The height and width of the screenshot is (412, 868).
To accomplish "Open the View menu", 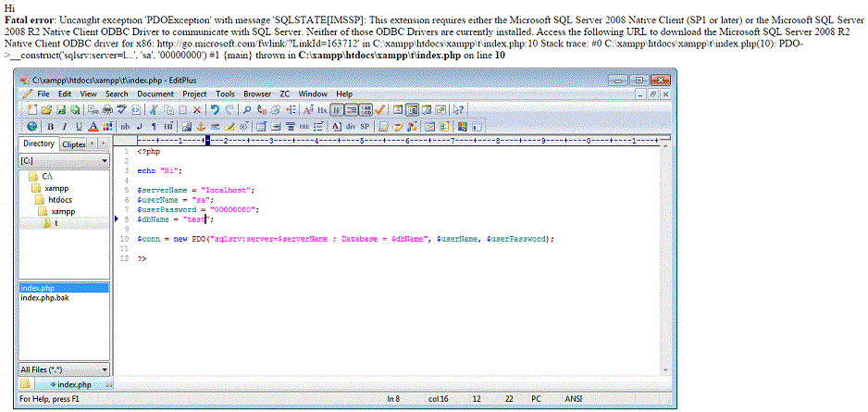I will tap(88, 94).
